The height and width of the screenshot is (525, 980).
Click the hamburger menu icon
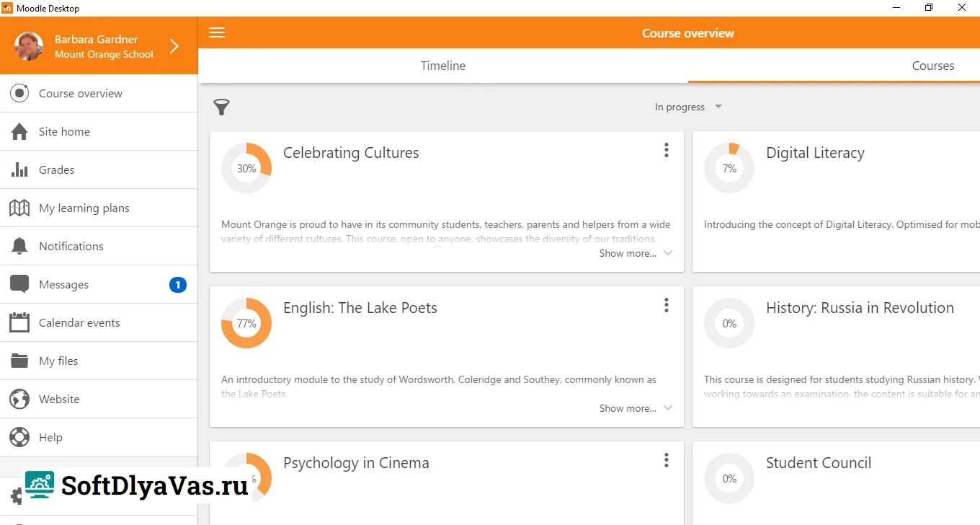217,32
